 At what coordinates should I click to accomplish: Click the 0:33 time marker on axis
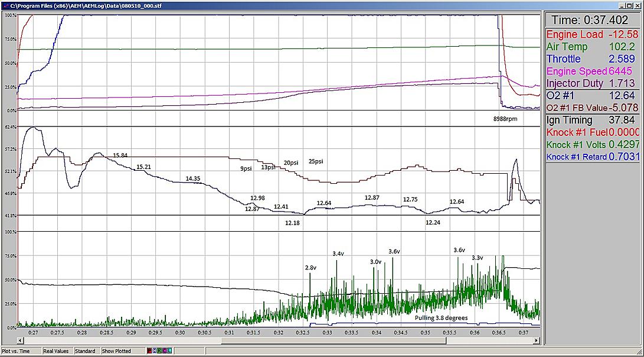pyautogui.click(x=328, y=332)
